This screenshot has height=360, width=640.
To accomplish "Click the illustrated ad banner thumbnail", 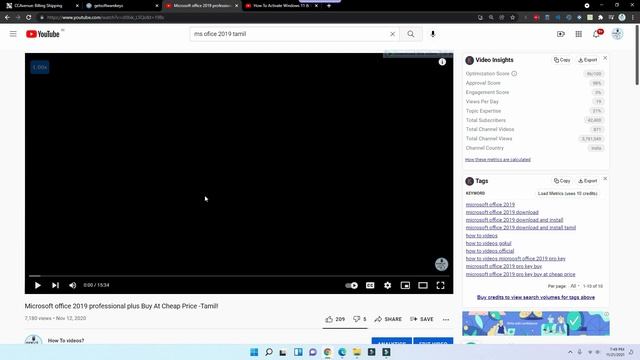I will pos(536,324).
